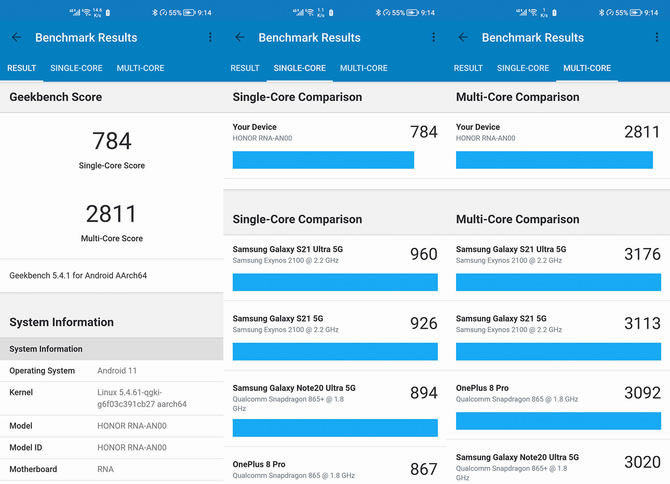
Task: Tap Motherboard RNA row
Action: coord(112,469)
